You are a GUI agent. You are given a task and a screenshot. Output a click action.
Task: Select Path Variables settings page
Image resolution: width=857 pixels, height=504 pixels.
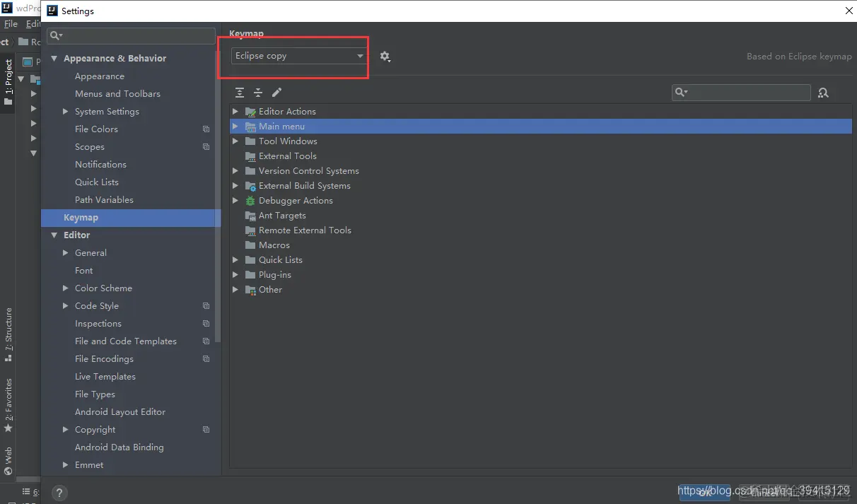click(104, 200)
